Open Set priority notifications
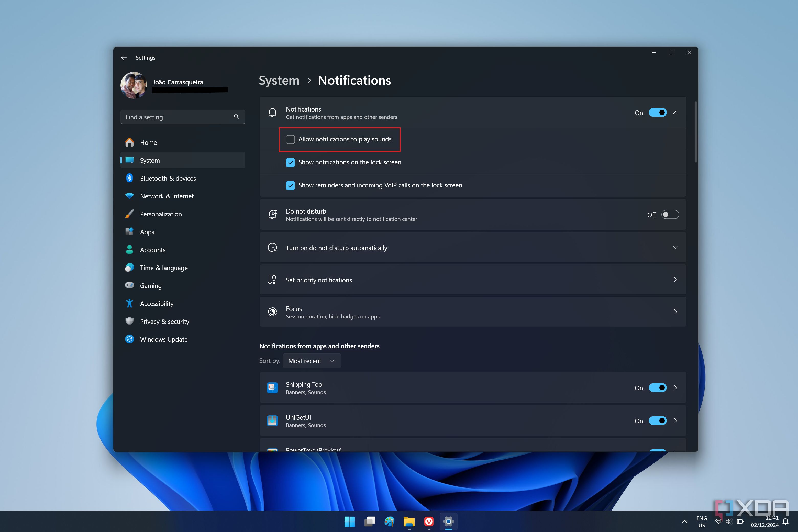Viewport: 798px width, 532px height. (473, 280)
